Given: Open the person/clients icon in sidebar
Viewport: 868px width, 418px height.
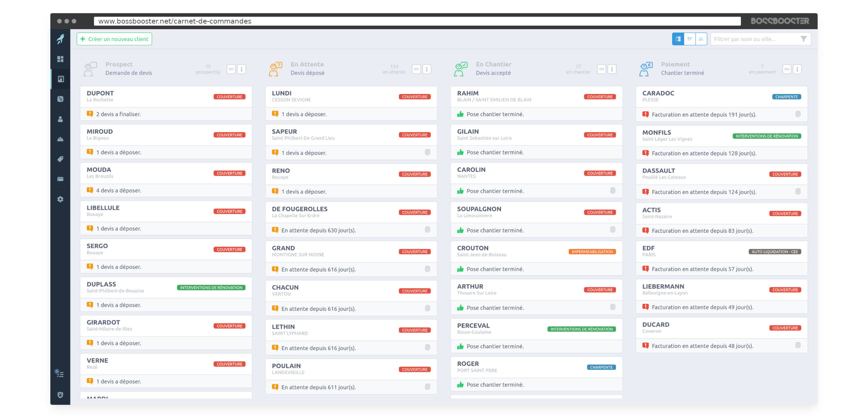Looking at the screenshot, I should (x=60, y=119).
